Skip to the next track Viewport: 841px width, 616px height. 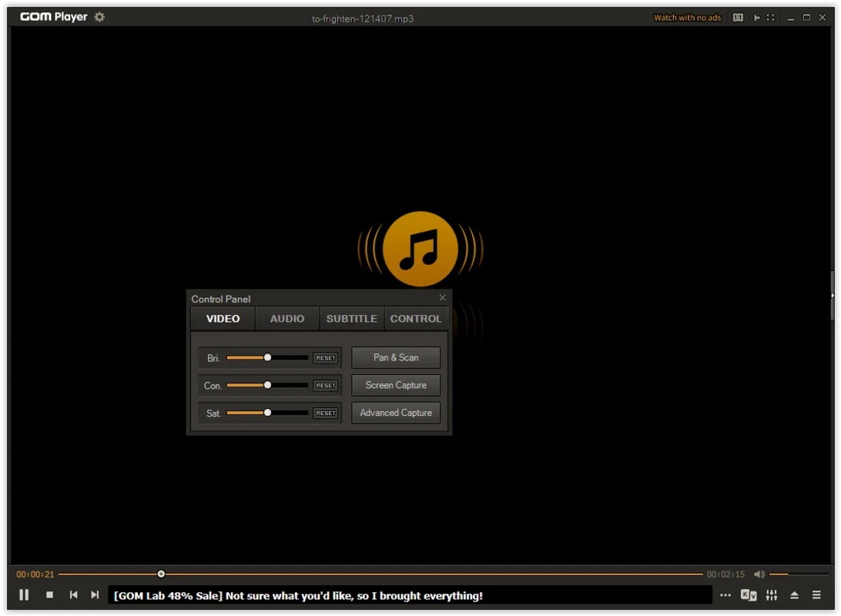(95, 594)
